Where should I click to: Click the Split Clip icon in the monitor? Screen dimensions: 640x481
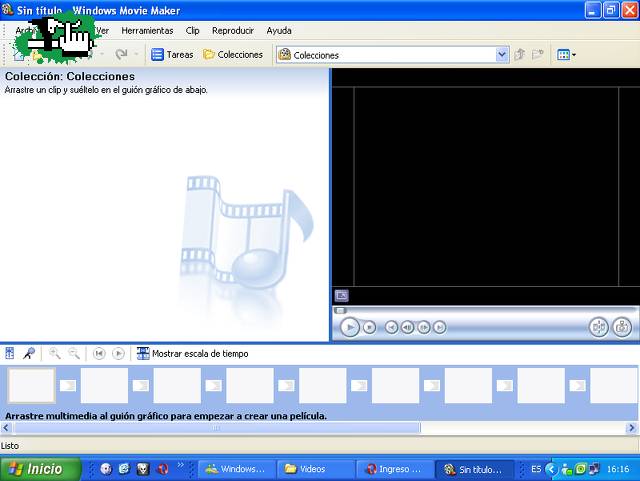[599, 327]
